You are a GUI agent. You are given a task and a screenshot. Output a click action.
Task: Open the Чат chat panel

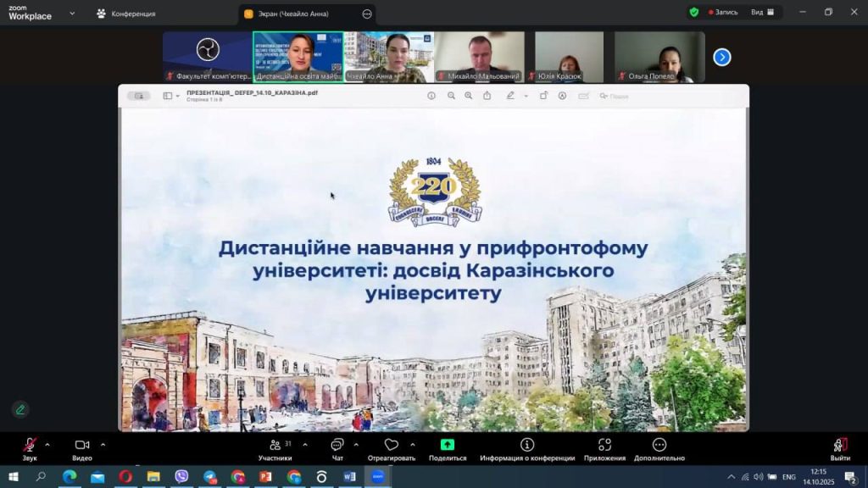(337, 446)
